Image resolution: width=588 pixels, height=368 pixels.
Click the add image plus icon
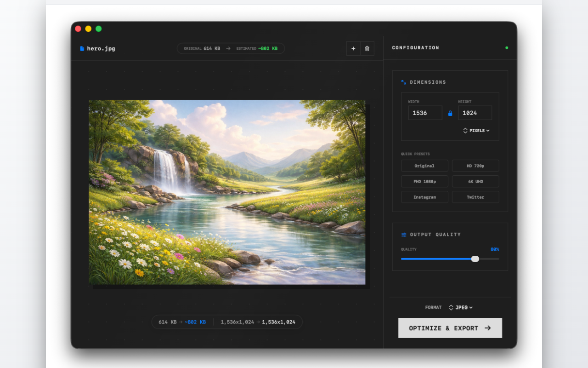(x=353, y=48)
